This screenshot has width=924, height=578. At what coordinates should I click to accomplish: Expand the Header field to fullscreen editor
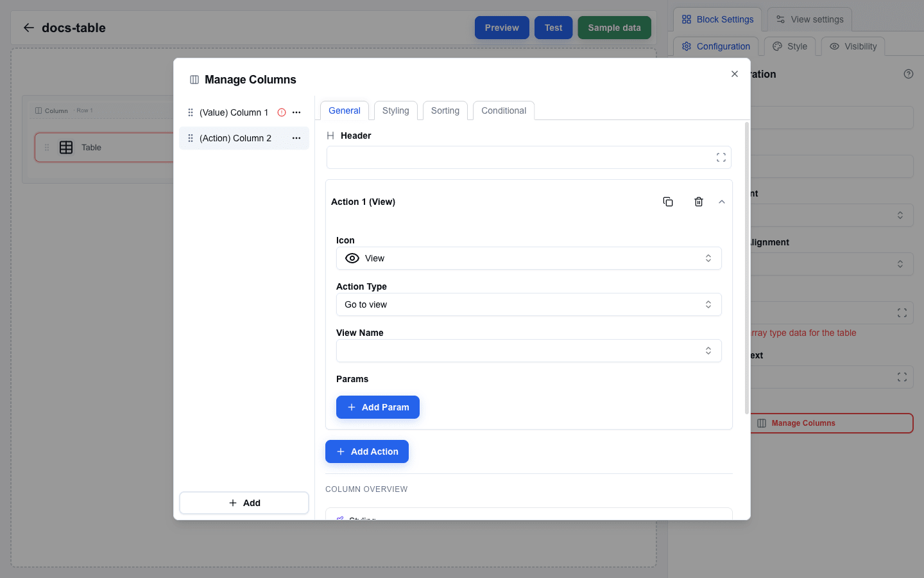(721, 157)
